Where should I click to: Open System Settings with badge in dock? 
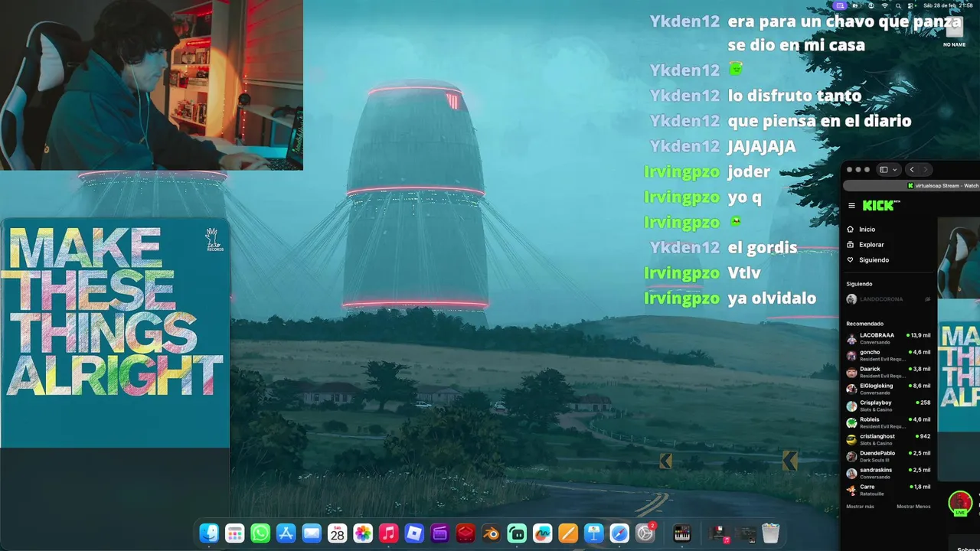coord(645,533)
